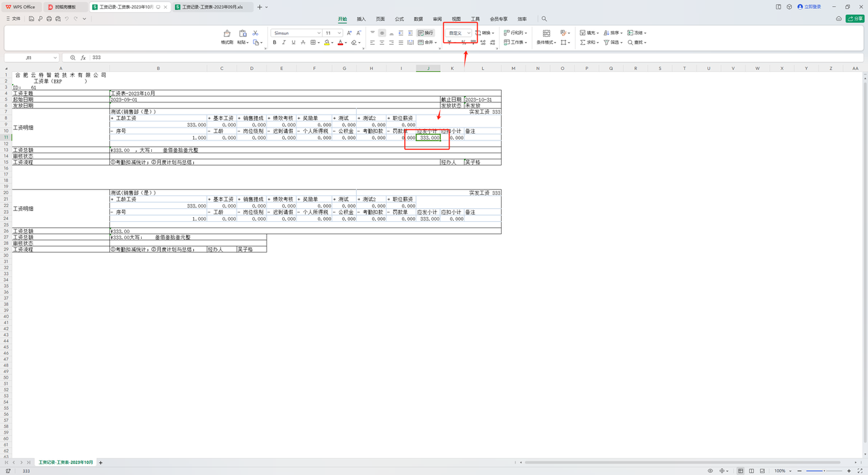Toggle Wrap Text (换行) button

pos(426,33)
